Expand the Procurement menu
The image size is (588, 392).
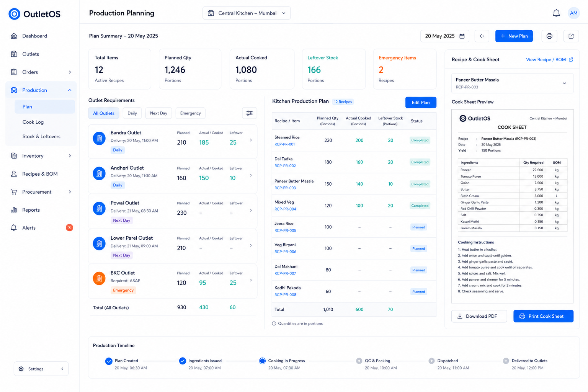(x=70, y=192)
